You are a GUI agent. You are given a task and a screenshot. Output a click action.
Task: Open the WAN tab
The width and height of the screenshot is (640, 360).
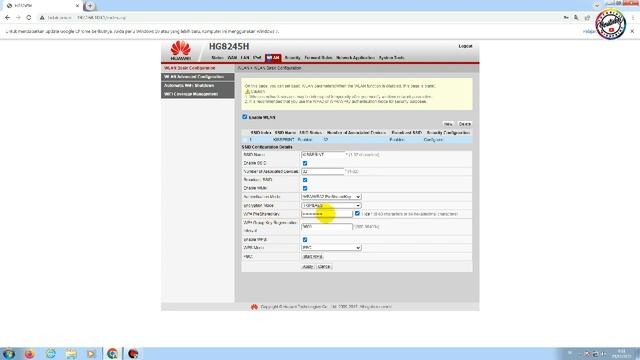(x=232, y=58)
